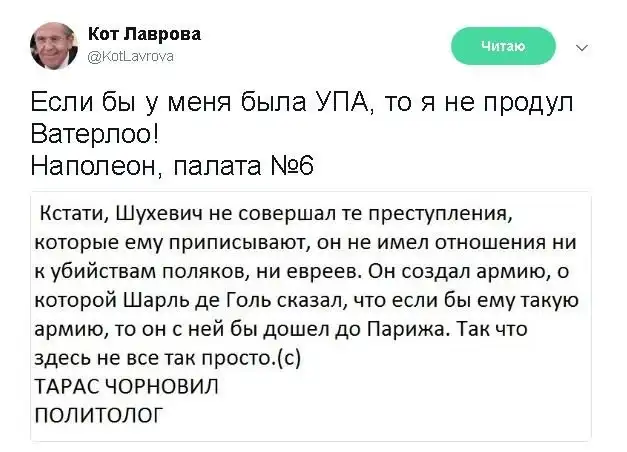
Task: Click the ТАРАС ЧОРНОВИЛ signature line
Action: click(125, 385)
